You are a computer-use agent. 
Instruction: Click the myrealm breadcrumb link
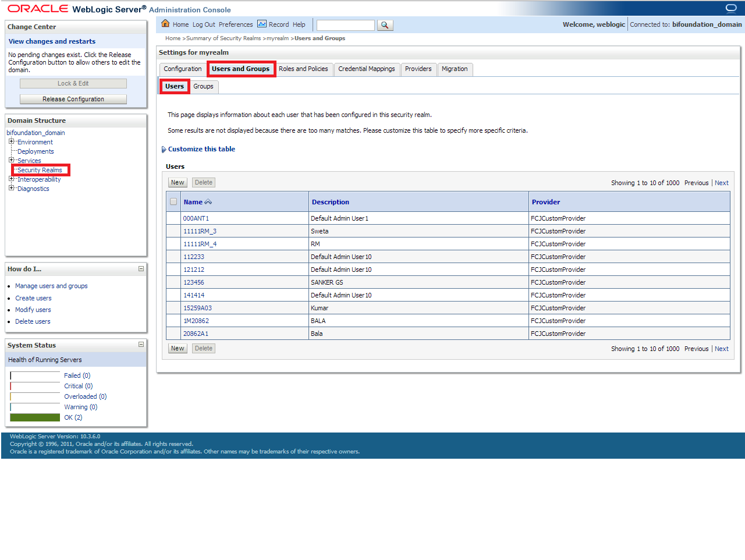pos(278,38)
